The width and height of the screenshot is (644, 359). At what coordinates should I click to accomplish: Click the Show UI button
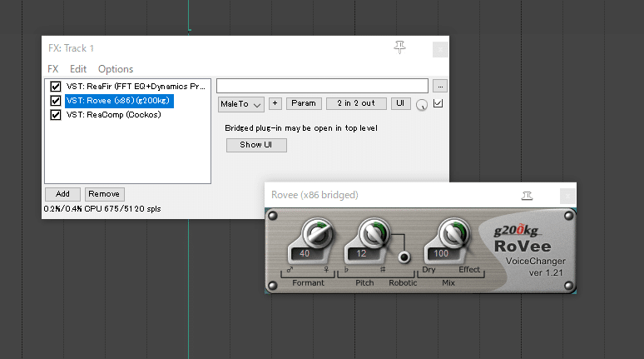(x=256, y=145)
